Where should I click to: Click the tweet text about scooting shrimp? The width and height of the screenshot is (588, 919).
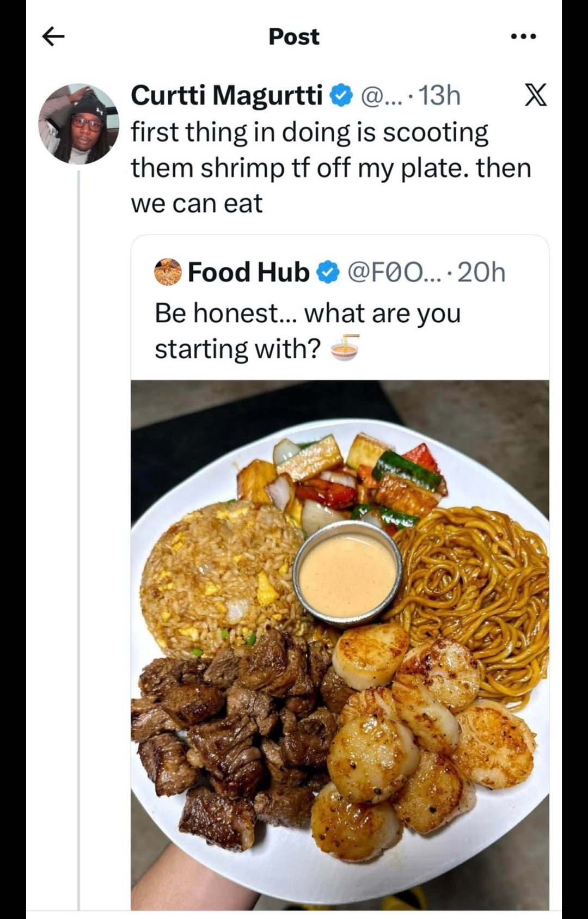pyautogui.click(x=330, y=168)
